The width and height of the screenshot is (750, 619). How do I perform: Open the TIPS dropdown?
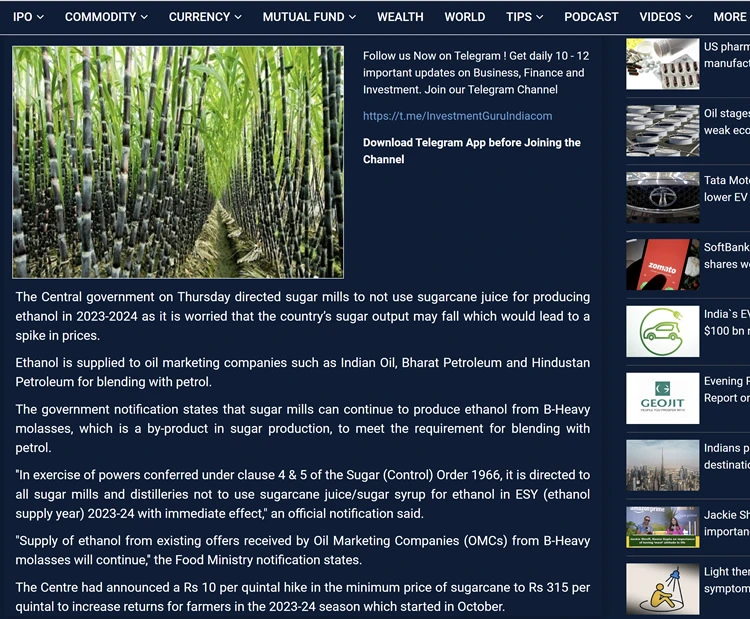(524, 17)
